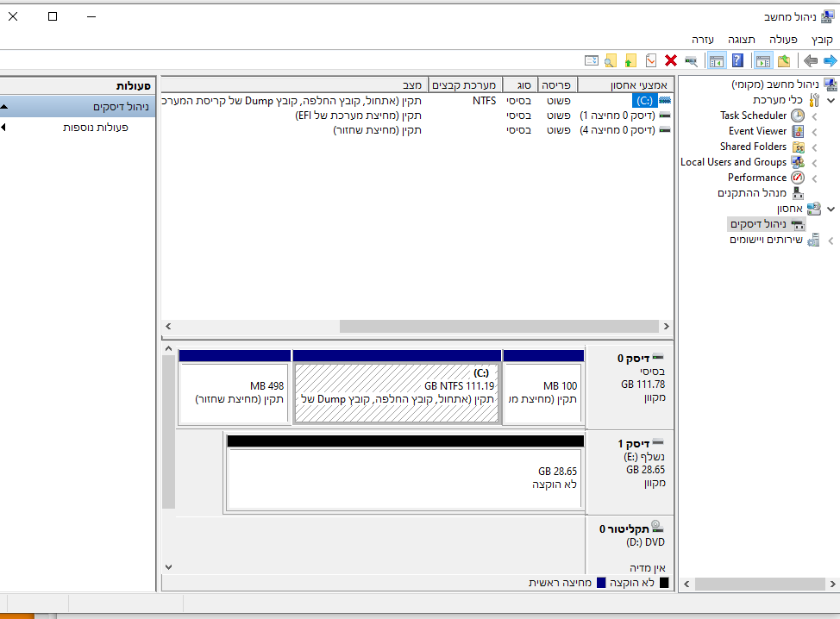
Task: Click the yellow folder with green arrow icon
Action: coord(630,61)
